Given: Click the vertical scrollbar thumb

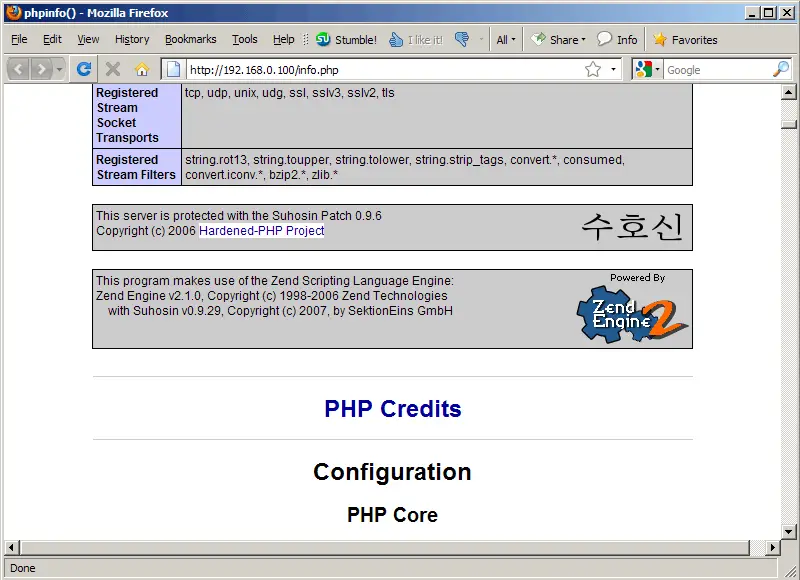Looking at the screenshot, I should (x=789, y=124).
